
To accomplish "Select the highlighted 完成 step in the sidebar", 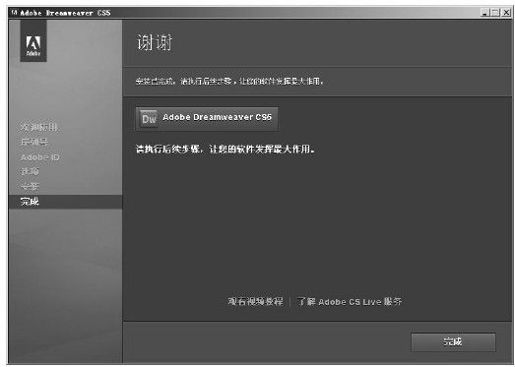I will (x=65, y=202).
